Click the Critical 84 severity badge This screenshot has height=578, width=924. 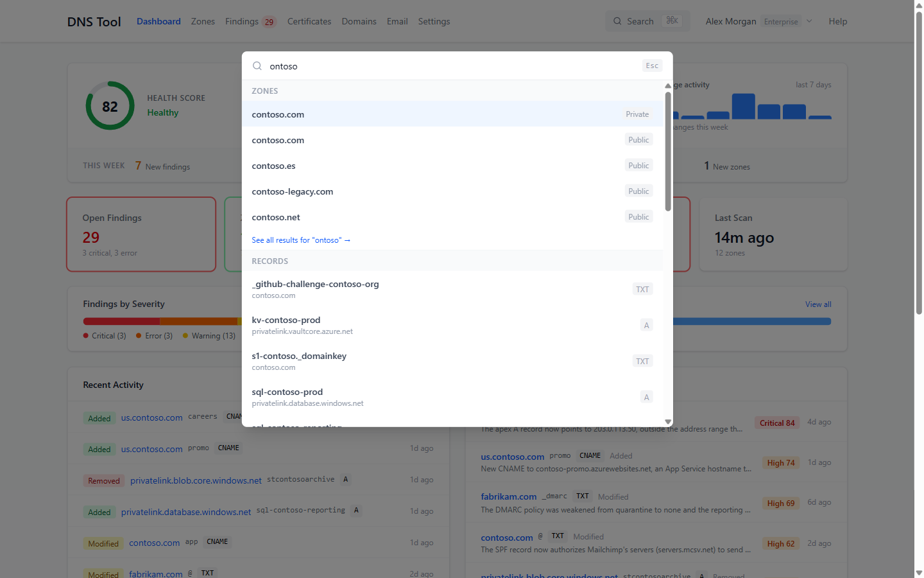coord(777,423)
